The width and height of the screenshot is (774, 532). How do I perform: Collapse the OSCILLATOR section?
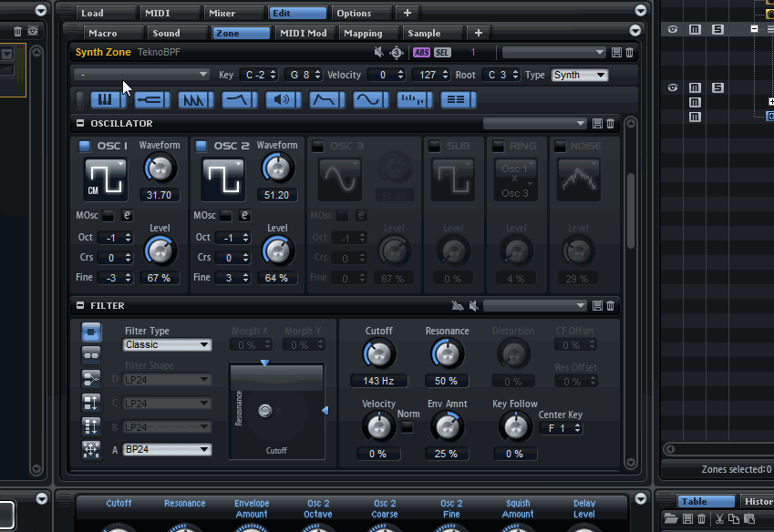tap(80, 123)
